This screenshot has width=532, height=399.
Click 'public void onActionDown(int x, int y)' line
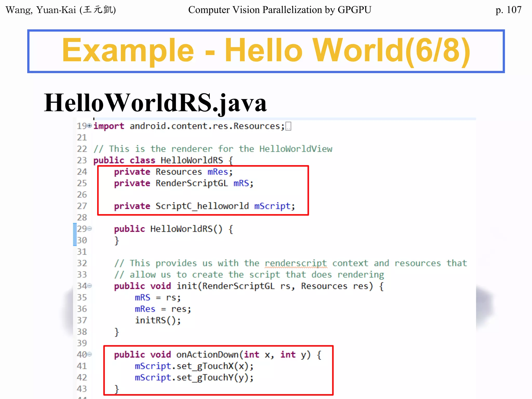tap(218, 355)
